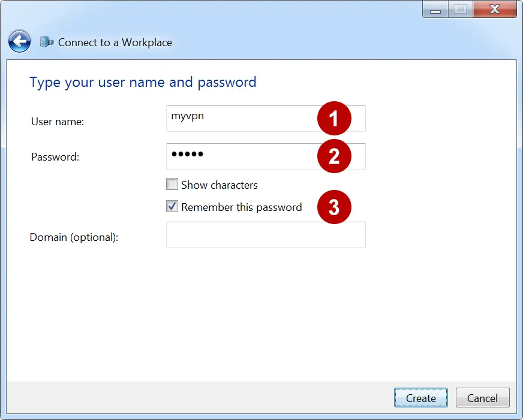Image resolution: width=523 pixels, height=420 pixels.
Task: Click the heading Type your user name and password
Action: point(143,82)
